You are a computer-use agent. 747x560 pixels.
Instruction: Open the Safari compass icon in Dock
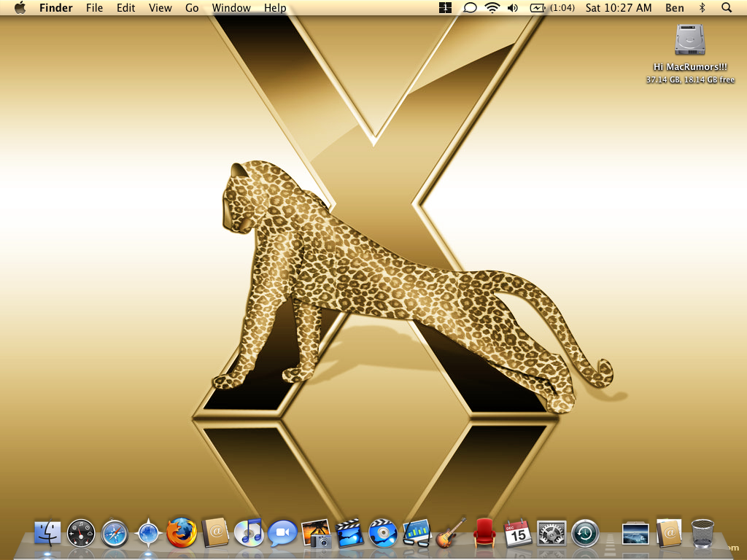click(x=115, y=533)
